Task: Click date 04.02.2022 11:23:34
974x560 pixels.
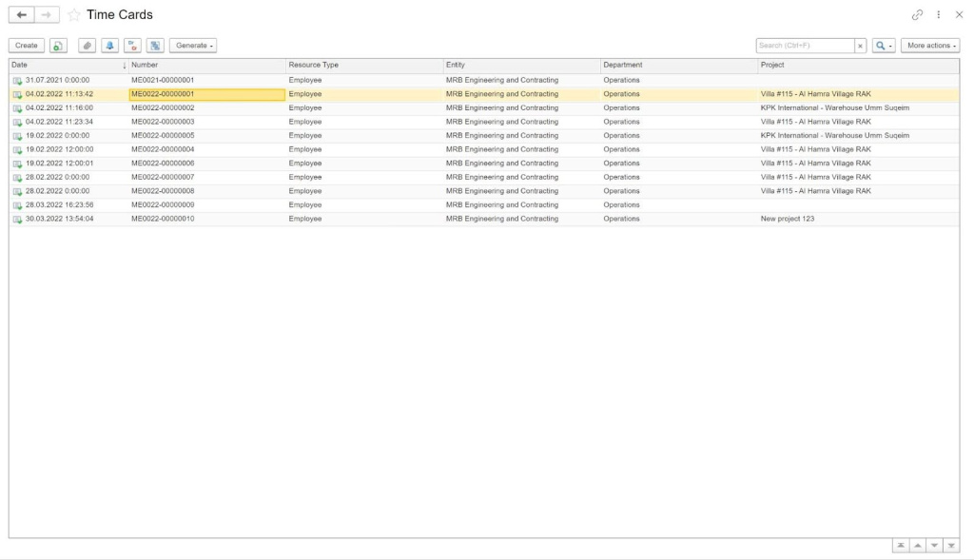Action: pos(59,122)
